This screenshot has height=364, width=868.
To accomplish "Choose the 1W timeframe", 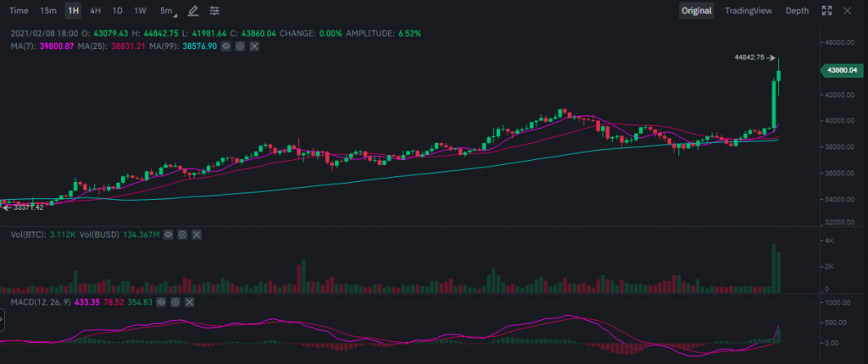I will coord(140,11).
